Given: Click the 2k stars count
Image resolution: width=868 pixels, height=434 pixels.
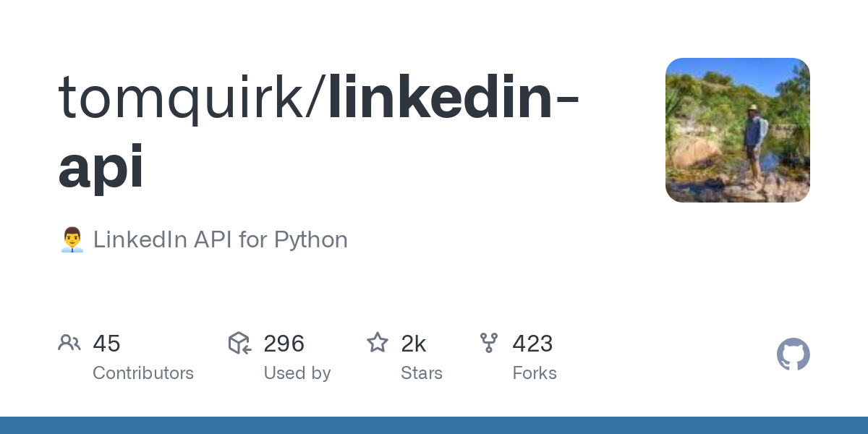Looking at the screenshot, I should point(413,344).
